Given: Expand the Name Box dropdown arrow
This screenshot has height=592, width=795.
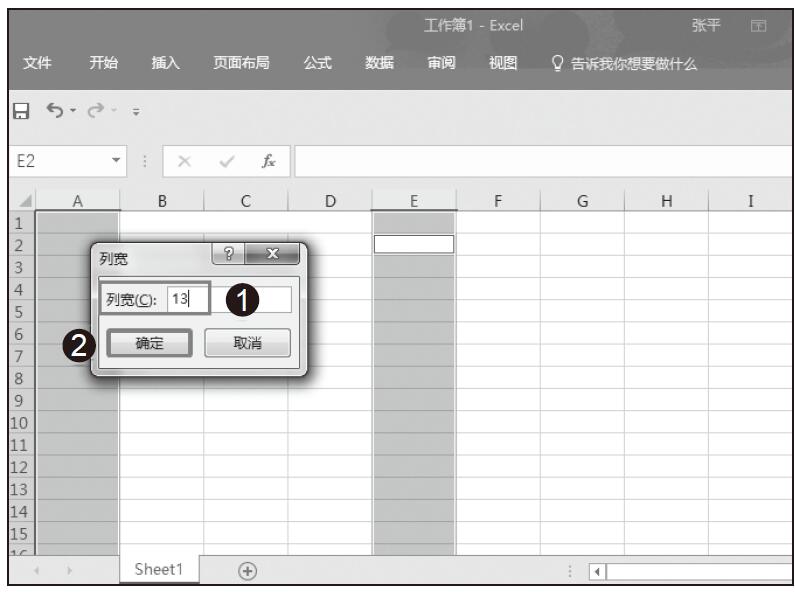Looking at the screenshot, I should pyautogui.click(x=116, y=161).
